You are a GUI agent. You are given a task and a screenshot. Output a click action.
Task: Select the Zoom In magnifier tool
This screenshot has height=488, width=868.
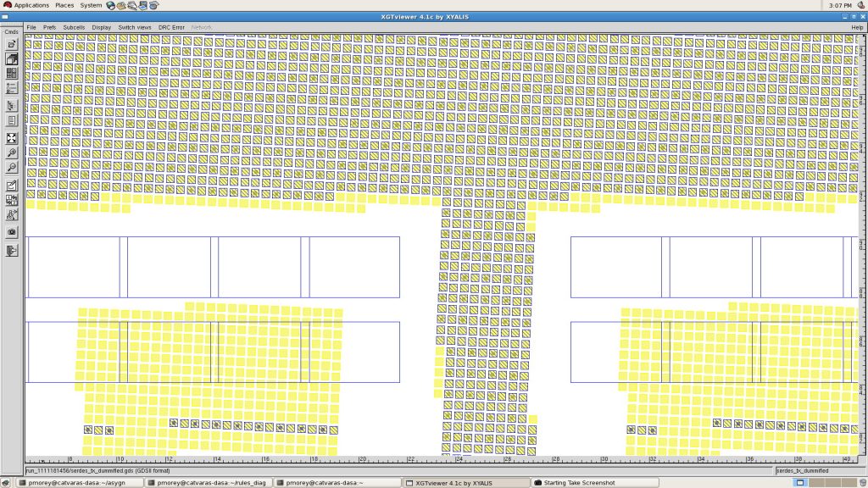(11, 153)
